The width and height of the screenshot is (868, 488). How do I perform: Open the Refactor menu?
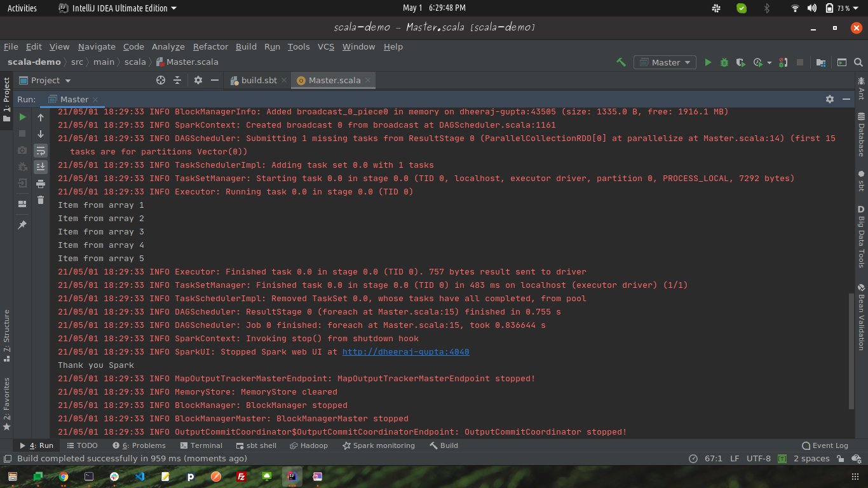(x=210, y=46)
